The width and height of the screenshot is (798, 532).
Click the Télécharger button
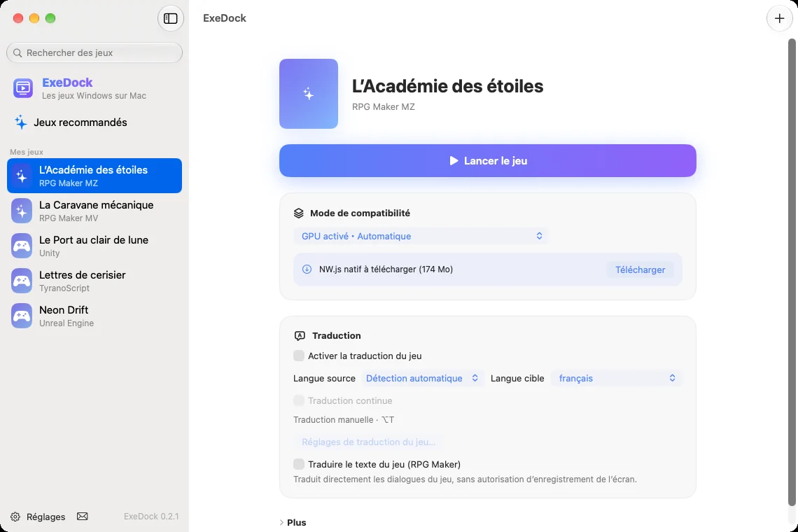(x=640, y=269)
